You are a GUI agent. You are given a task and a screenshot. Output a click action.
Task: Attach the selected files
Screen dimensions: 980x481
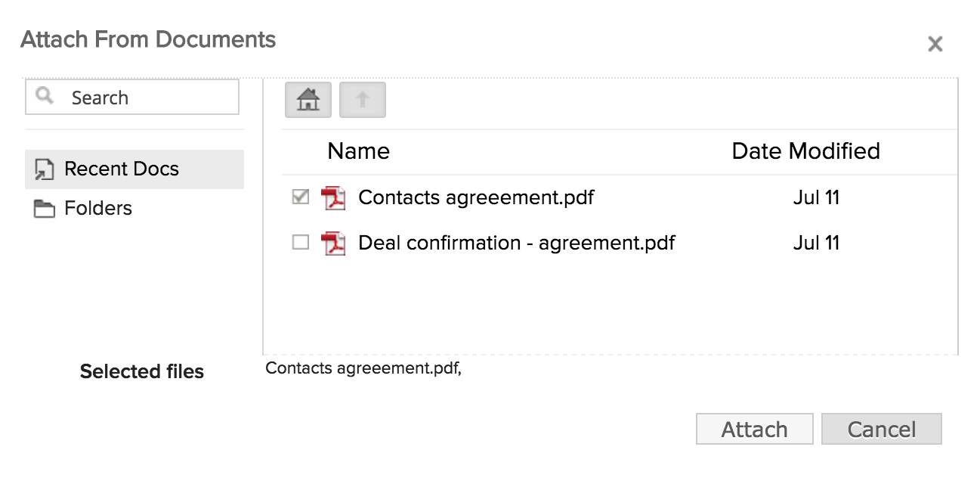[x=754, y=429]
